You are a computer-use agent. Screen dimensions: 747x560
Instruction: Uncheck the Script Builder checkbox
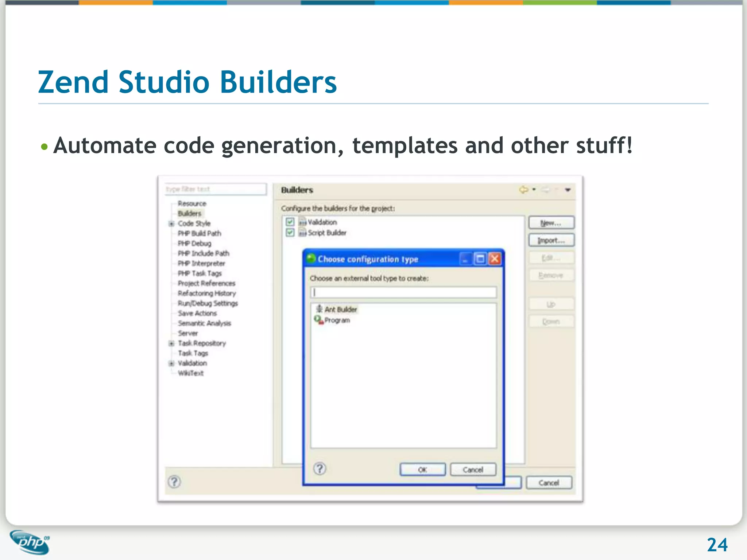pyautogui.click(x=290, y=232)
